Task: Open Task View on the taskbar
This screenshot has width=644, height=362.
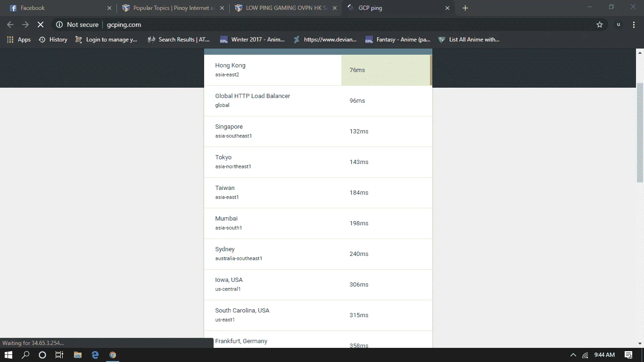Action: coord(59,355)
